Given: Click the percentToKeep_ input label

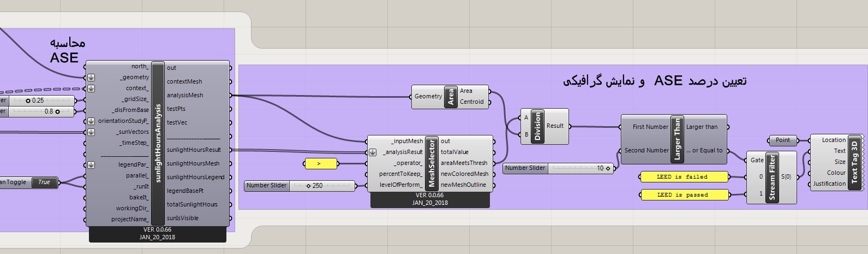Looking at the screenshot, I should [x=401, y=174].
